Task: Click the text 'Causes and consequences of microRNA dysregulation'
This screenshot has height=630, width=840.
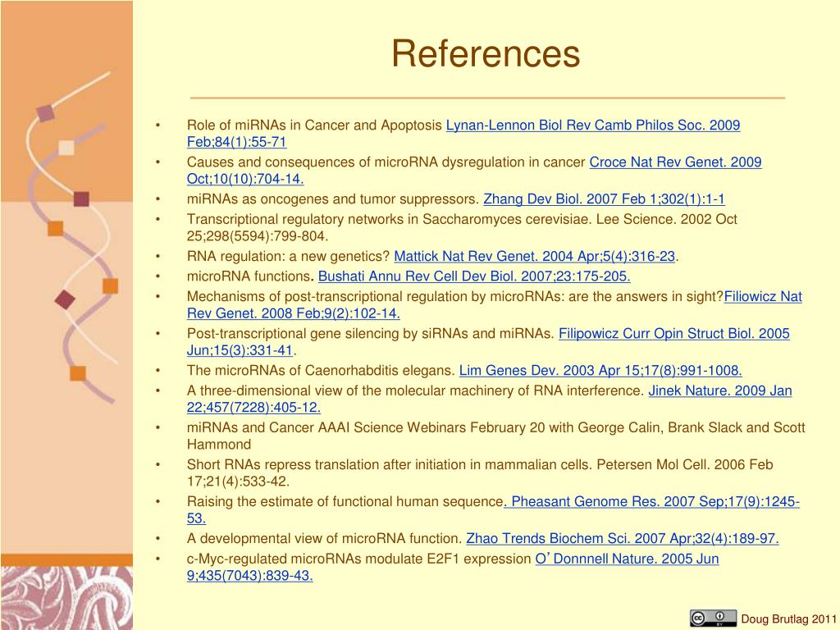Action: (x=356, y=162)
